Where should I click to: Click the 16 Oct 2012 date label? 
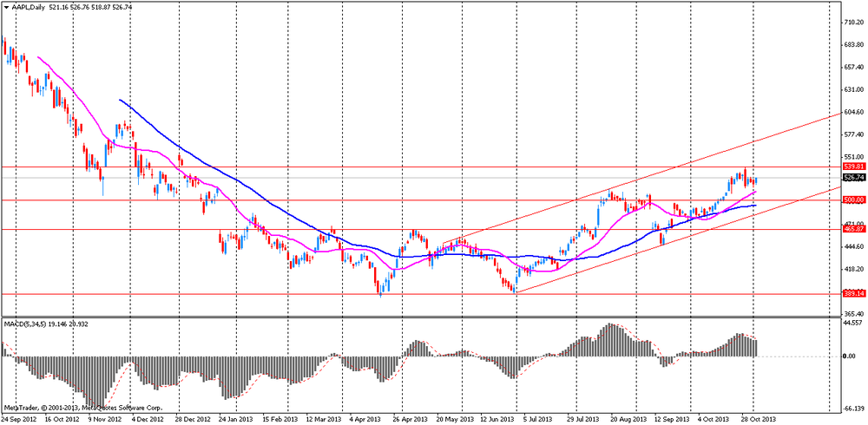pos(62,420)
